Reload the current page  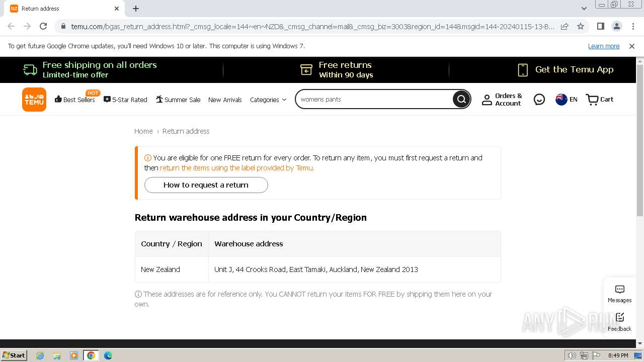[x=43, y=26]
